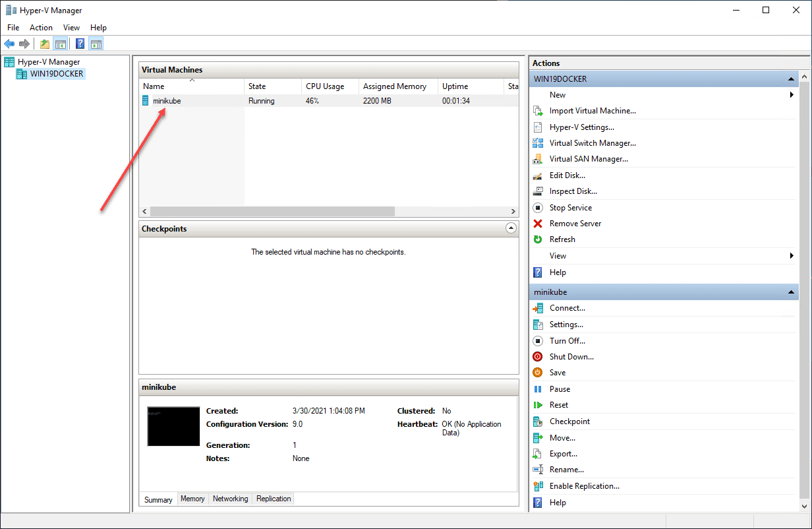Pause the minikube virtual machine
The height and width of the screenshot is (529, 812).
pyautogui.click(x=558, y=389)
